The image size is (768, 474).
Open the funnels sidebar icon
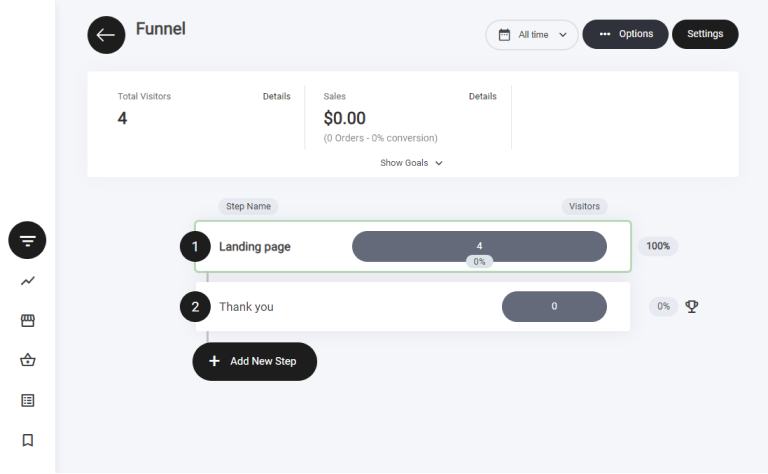coord(27,240)
